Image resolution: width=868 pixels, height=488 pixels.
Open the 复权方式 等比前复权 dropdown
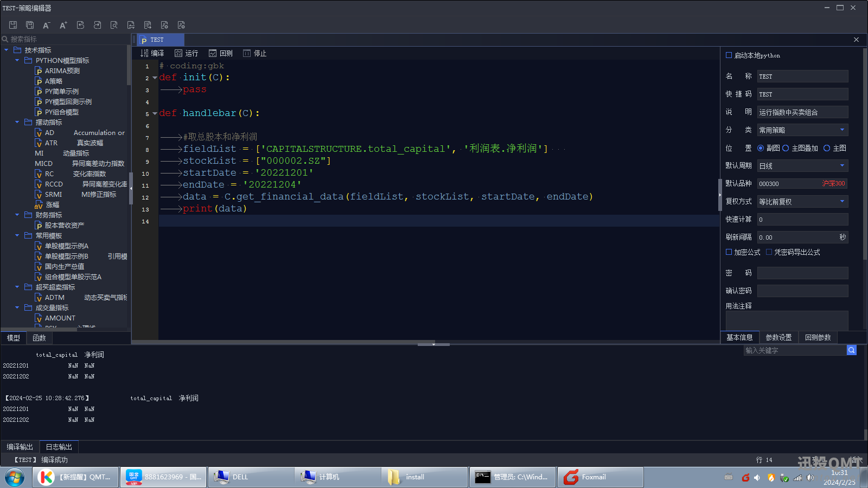(x=802, y=202)
